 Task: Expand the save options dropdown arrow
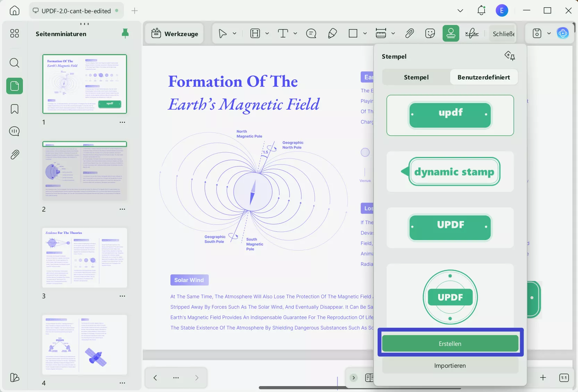pos(549,33)
